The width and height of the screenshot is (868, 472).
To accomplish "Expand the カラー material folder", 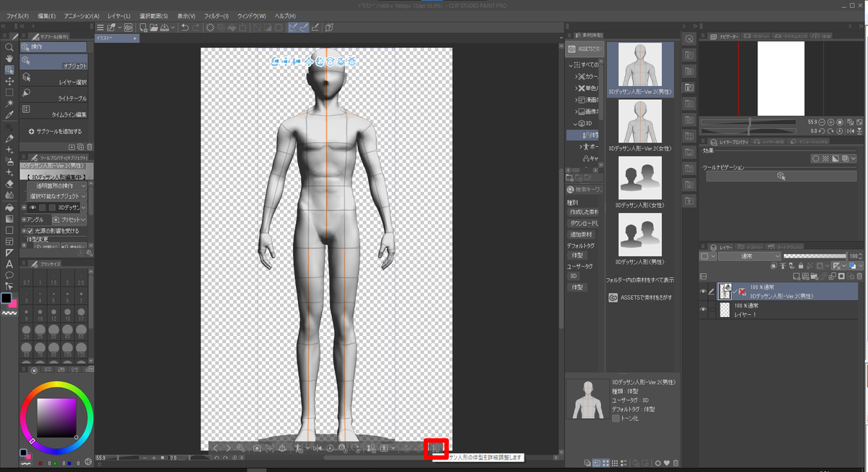I will click(x=578, y=76).
